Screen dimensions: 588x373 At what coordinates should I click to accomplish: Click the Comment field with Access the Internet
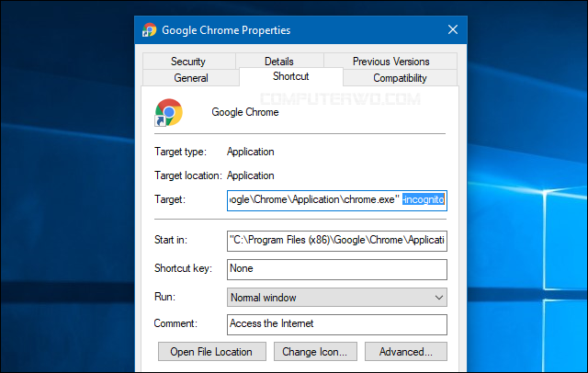337,324
